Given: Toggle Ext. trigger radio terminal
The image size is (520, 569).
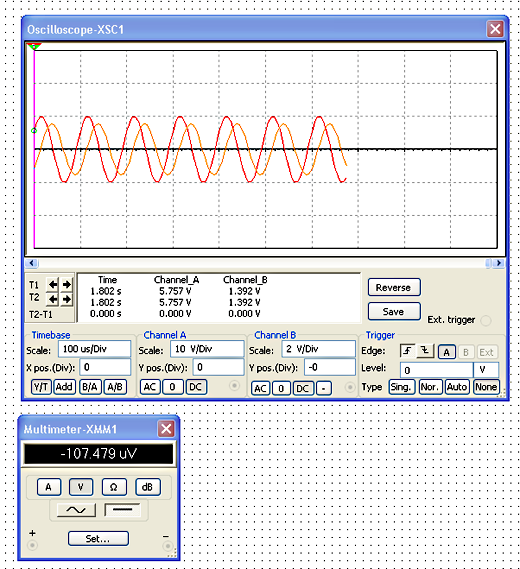Looking at the screenshot, I should 486,320.
